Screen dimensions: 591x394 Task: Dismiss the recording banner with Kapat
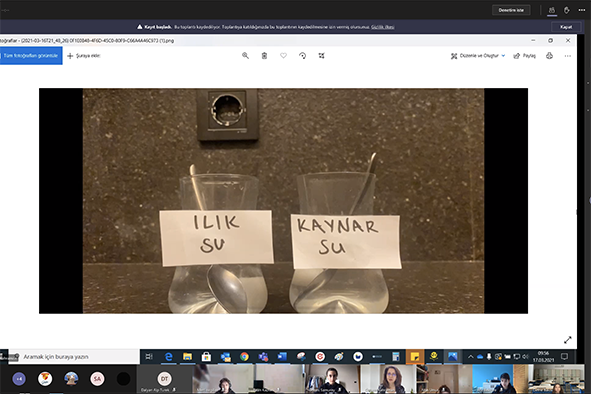coord(566,27)
